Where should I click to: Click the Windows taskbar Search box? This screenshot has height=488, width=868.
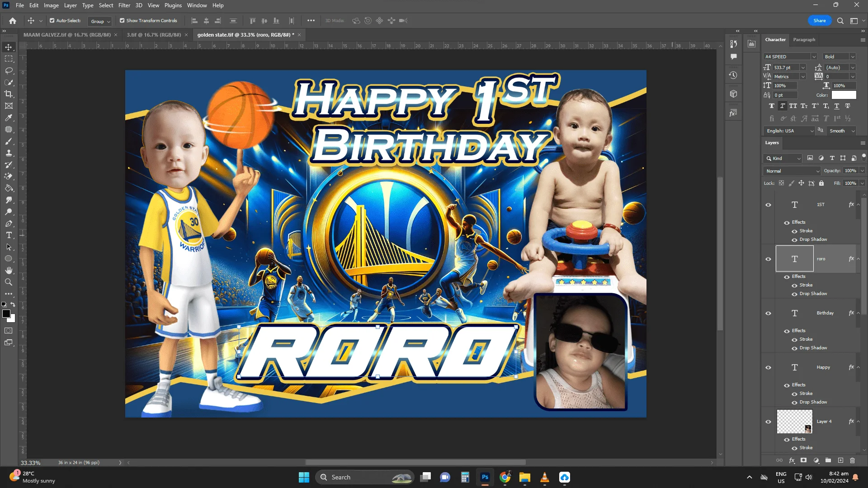pos(364,477)
